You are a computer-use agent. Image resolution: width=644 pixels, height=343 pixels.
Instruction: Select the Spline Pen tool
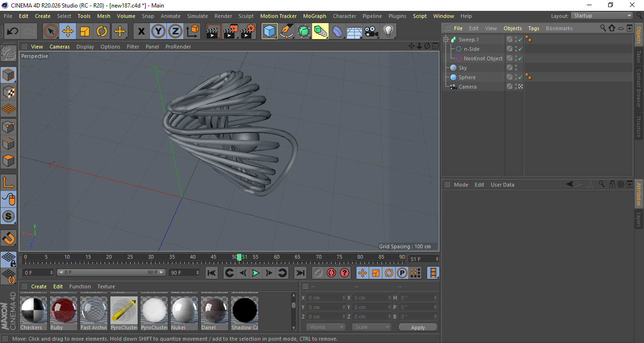[x=287, y=32]
